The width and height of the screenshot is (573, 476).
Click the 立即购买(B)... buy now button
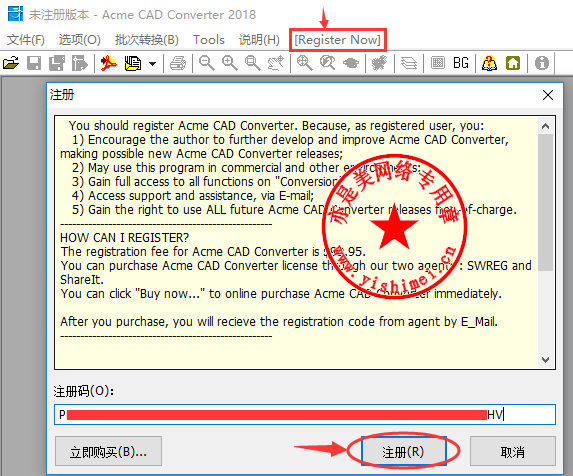click(108, 451)
